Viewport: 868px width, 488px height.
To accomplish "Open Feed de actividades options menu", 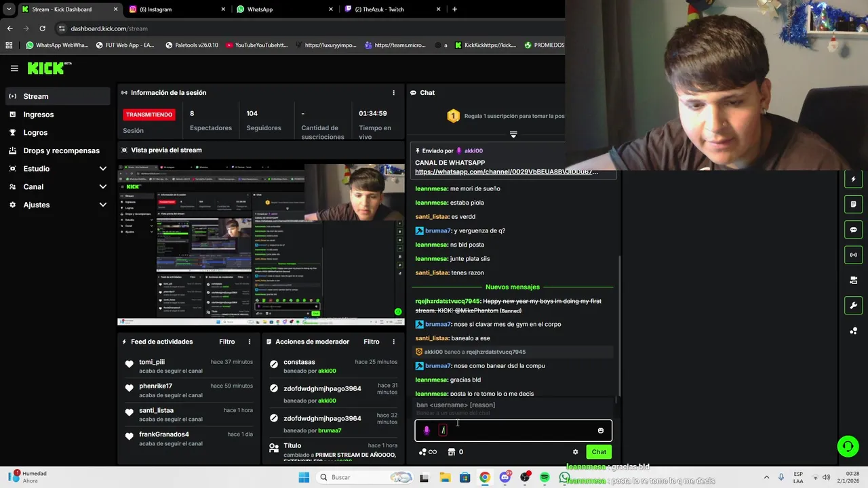I will [x=249, y=342].
